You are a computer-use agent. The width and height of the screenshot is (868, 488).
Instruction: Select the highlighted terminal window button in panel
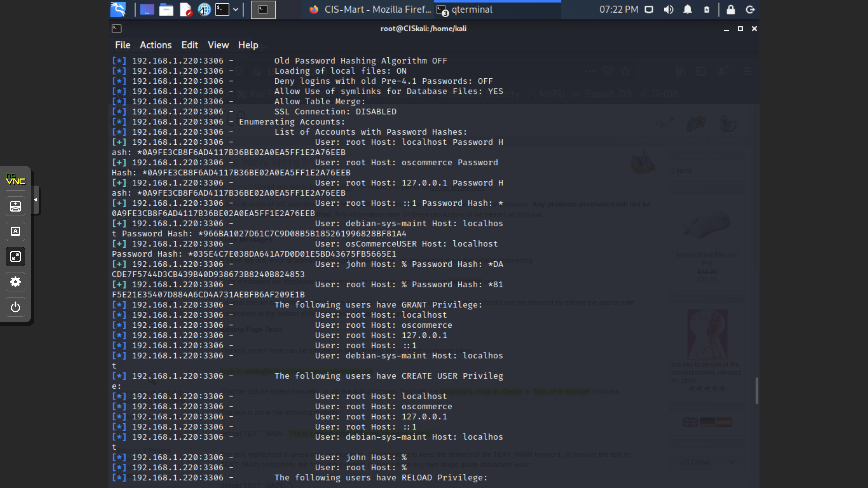[x=263, y=9]
